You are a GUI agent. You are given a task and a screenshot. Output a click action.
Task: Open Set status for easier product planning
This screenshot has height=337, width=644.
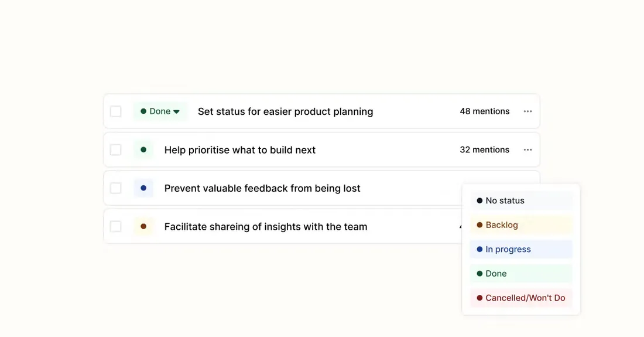point(286,111)
